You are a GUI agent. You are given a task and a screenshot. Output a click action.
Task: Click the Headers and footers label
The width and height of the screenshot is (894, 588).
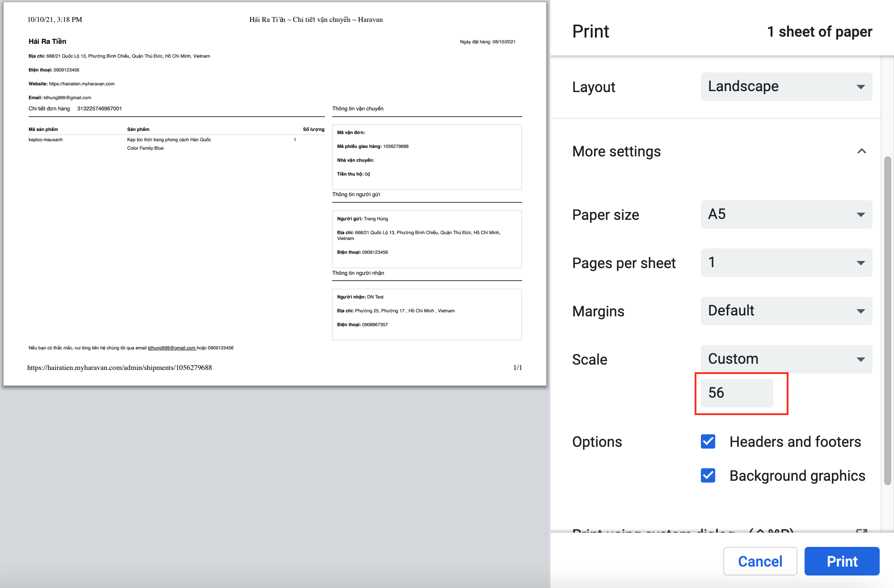pos(795,441)
